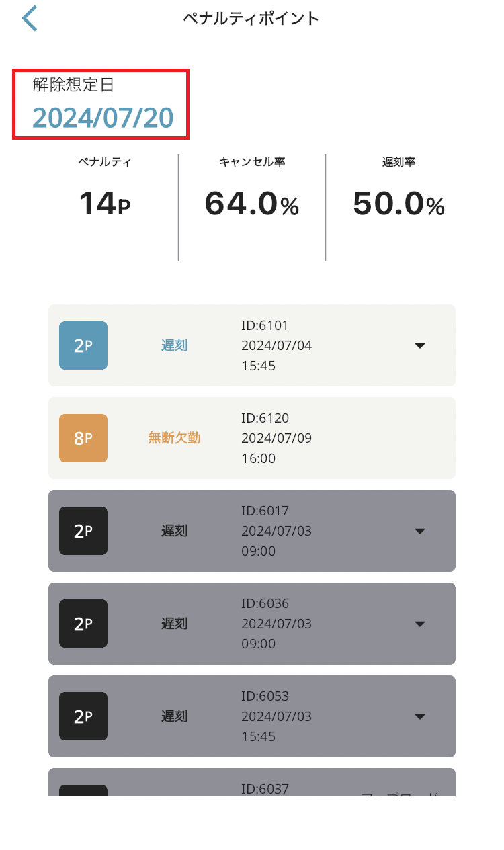This screenshot has height=850, width=504.
Task: Expand the ID:6036 entry dropdown arrow
Action: [x=420, y=624]
